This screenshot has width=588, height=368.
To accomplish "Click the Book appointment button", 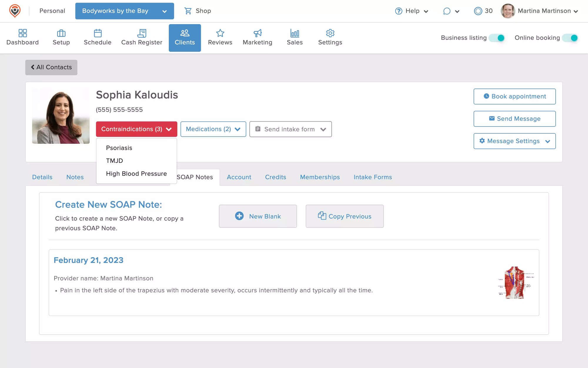I will coord(514,96).
